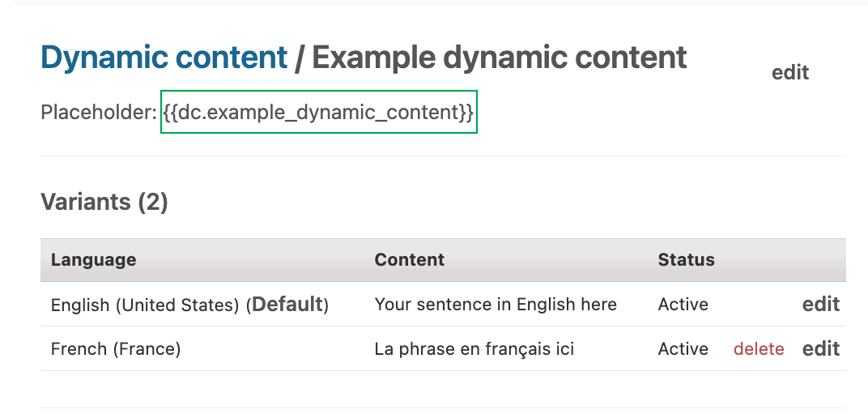Open the Dynamic content breadcrumb link

[x=164, y=57]
